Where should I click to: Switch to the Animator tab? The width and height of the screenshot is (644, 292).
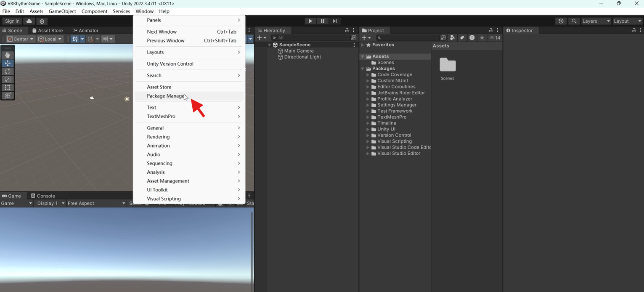(x=85, y=30)
